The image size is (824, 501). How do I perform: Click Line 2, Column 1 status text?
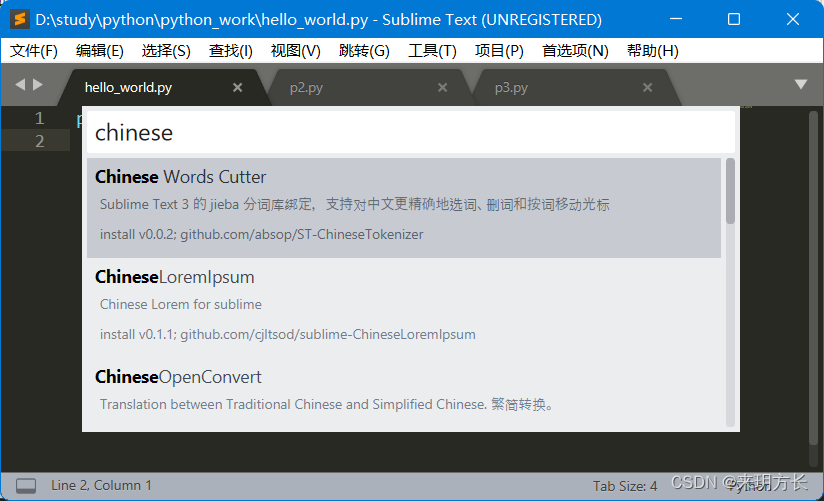101,485
